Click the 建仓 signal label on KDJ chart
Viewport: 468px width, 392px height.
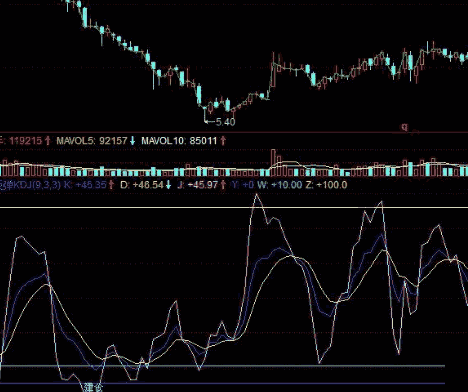coord(93,388)
